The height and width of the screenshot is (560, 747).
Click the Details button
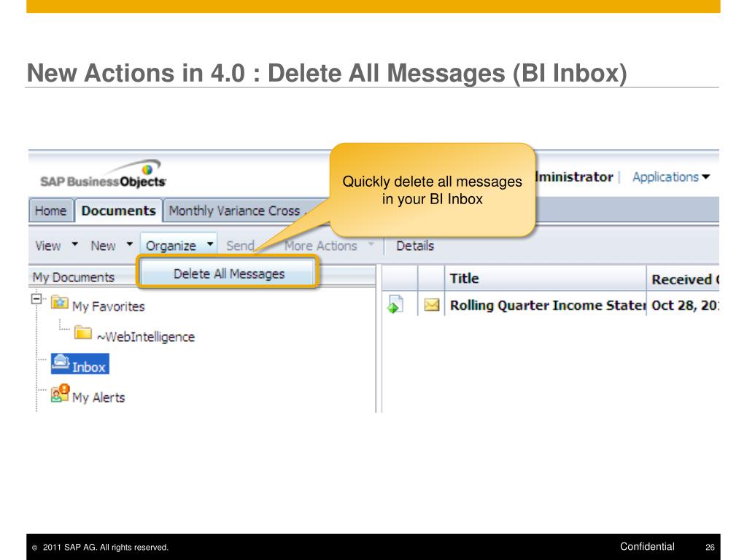pyautogui.click(x=415, y=246)
